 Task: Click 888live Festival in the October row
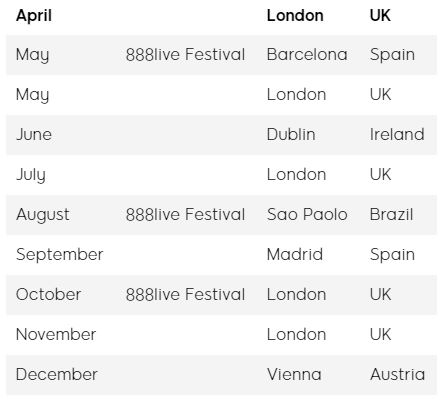tap(185, 295)
